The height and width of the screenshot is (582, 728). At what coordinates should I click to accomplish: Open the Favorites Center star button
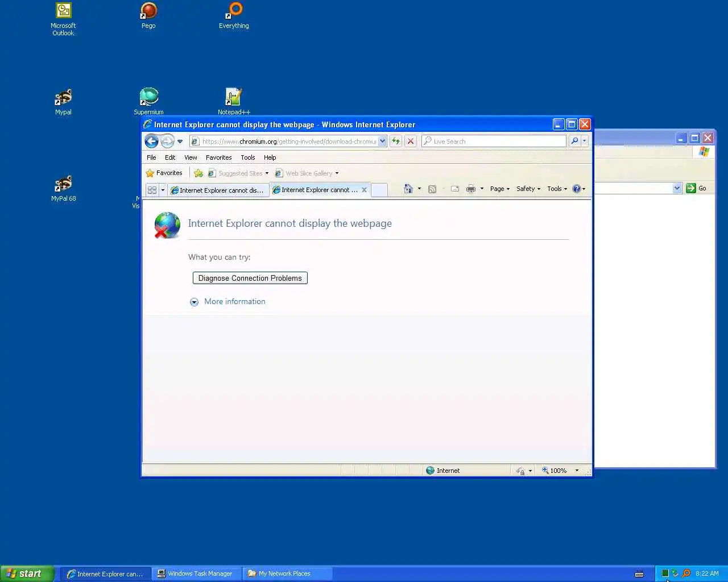point(164,173)
